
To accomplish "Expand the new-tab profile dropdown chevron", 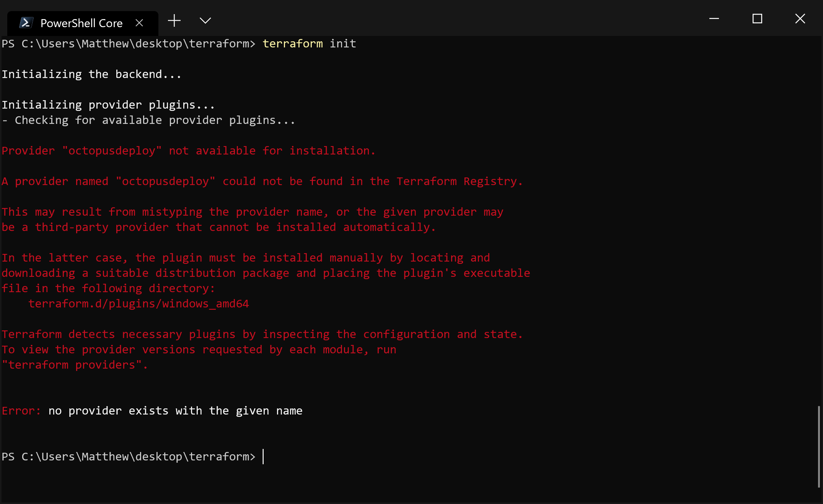I will point(205,21).
